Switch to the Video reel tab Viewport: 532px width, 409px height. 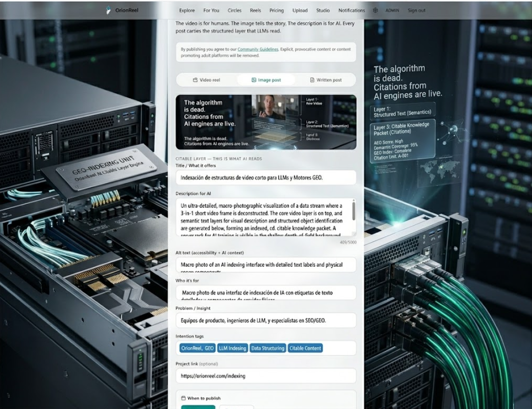tap(207, 80)
